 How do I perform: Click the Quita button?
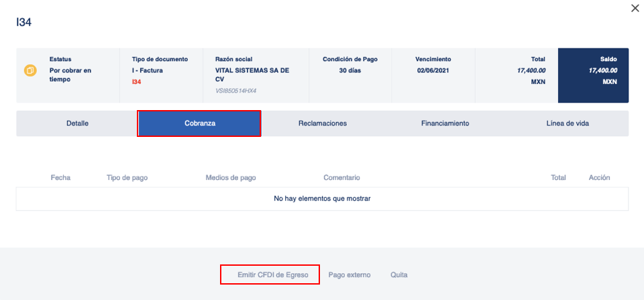coord(398,275)
